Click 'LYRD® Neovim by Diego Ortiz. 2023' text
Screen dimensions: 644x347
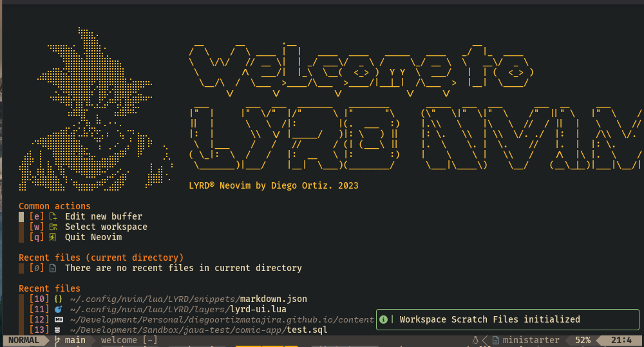point(274,185)
